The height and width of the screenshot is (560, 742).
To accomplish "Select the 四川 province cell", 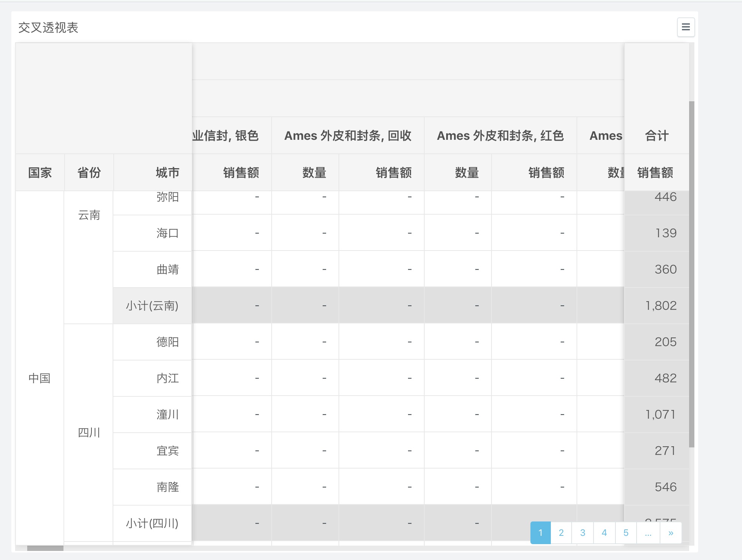I will coord(89,432).
